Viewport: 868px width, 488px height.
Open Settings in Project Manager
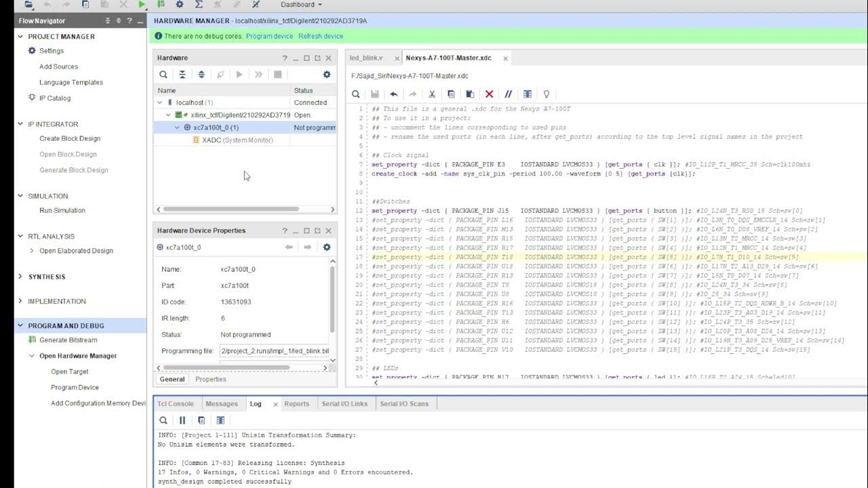(52, 51)
